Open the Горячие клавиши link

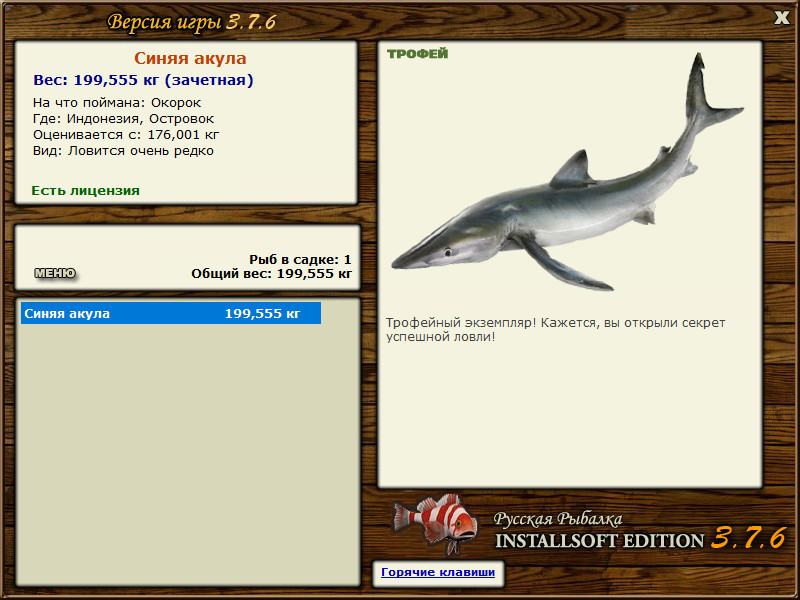tap(438, 572)
